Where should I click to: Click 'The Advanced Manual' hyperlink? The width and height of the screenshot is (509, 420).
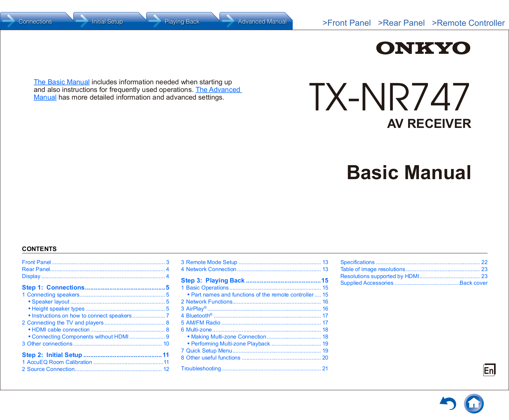coord(219,90)
